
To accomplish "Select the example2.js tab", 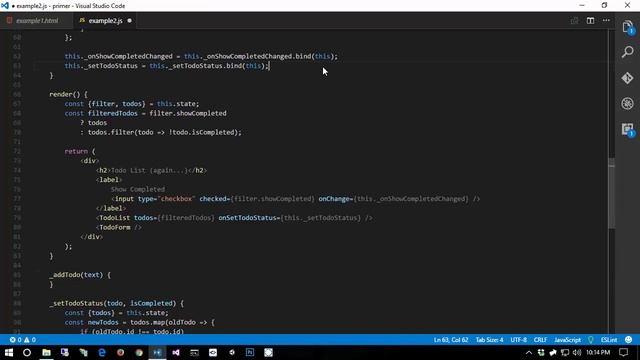I will (105, 20).
